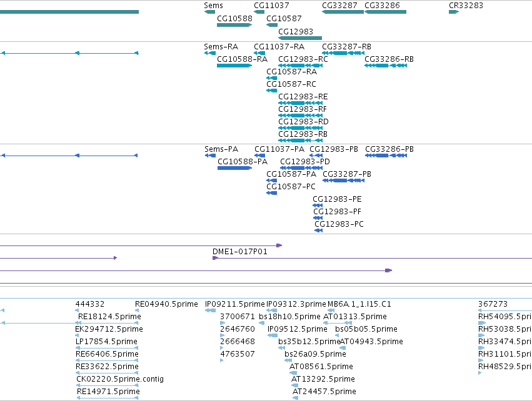Click transcript CG12983-RF
532x401 pixels.
[x=300, y=116]
